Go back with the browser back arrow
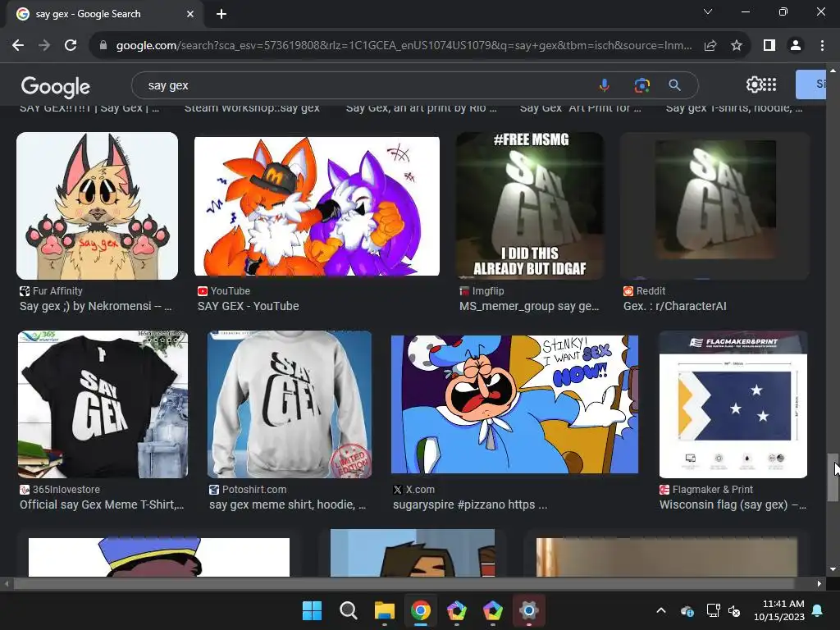The image size is (840, 630). tap(18, 46)
